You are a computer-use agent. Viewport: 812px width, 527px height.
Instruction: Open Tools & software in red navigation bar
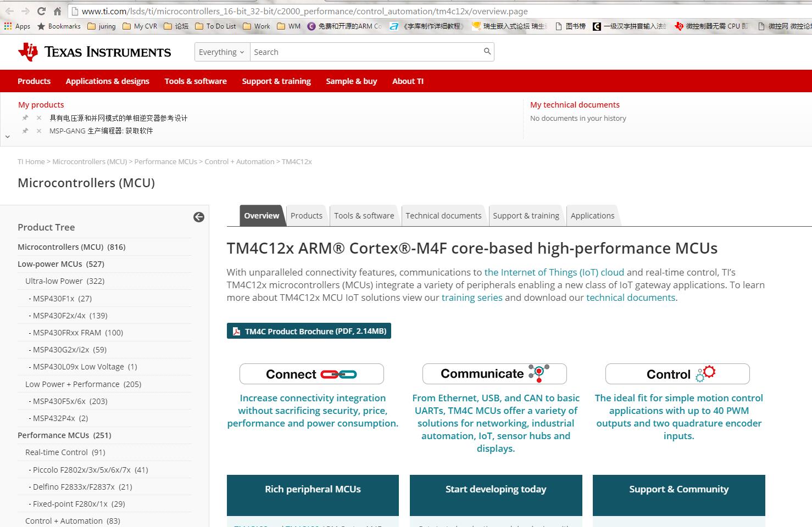point(196,81)
